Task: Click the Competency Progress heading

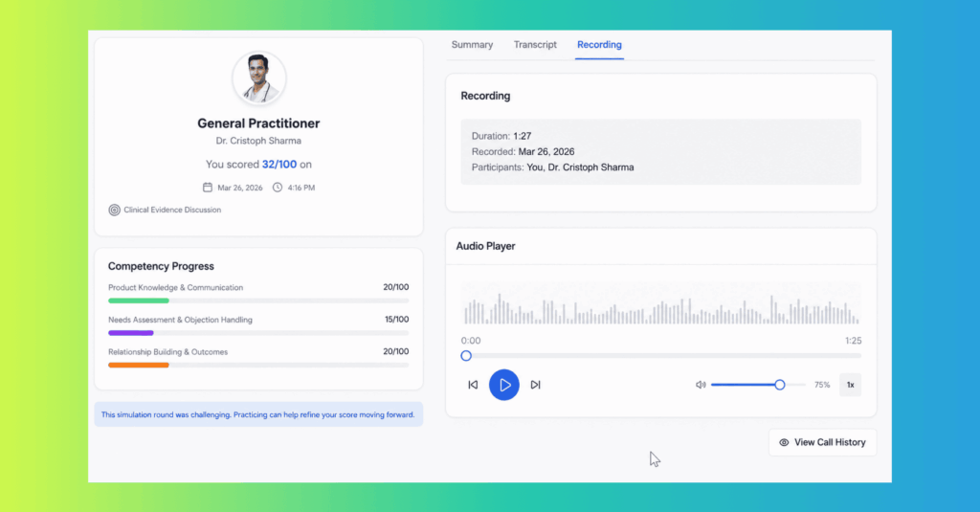Action: [x=161, y=266]
